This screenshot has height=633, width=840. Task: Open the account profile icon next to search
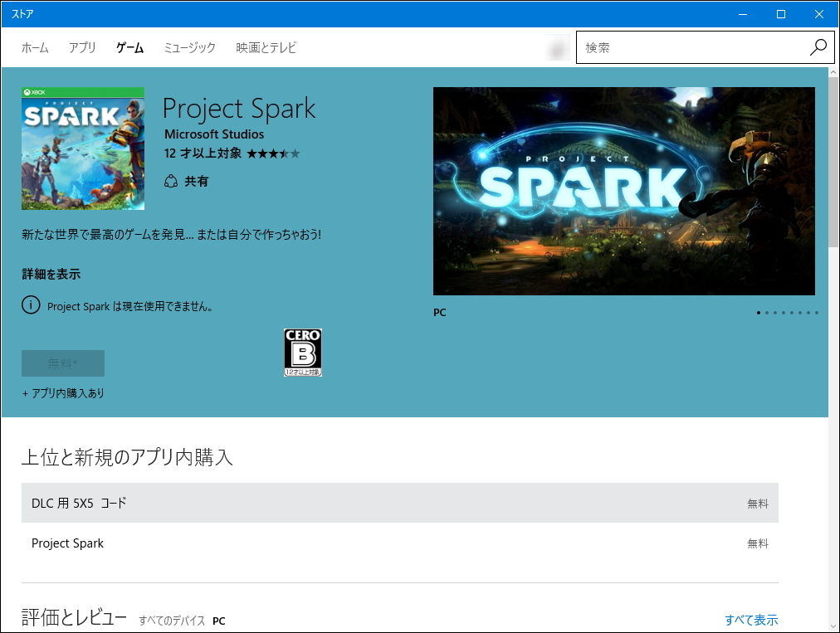point(556,47)
